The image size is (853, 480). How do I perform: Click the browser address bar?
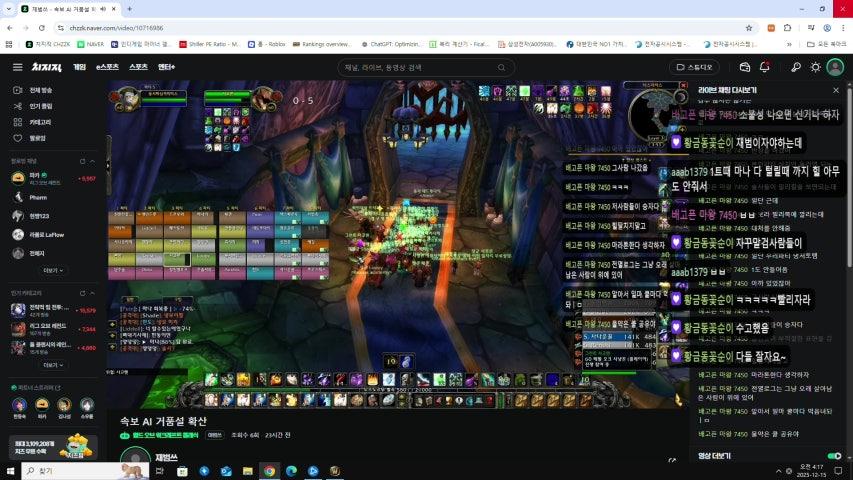point(403,28)
